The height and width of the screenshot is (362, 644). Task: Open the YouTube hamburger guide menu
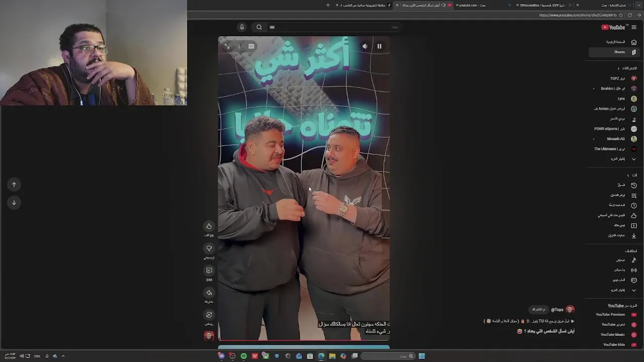[634, 27]
